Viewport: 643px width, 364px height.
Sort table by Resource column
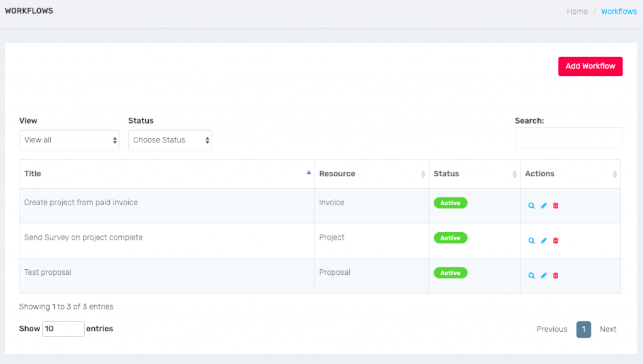tap(372, 174)
